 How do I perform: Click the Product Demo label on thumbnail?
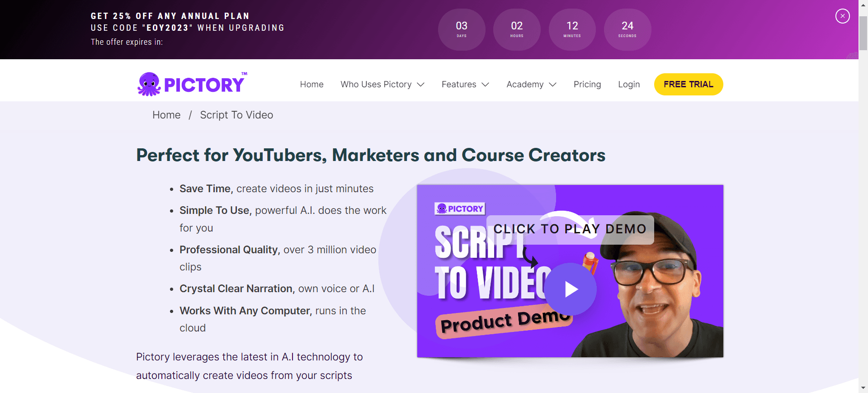tap(505, 322)
